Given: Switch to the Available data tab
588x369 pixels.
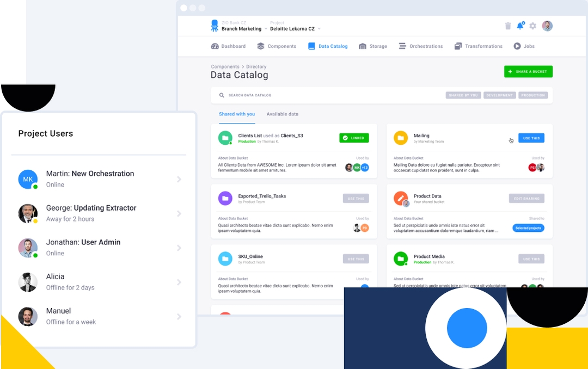Looking at the screenshot, I should (282, 114).
